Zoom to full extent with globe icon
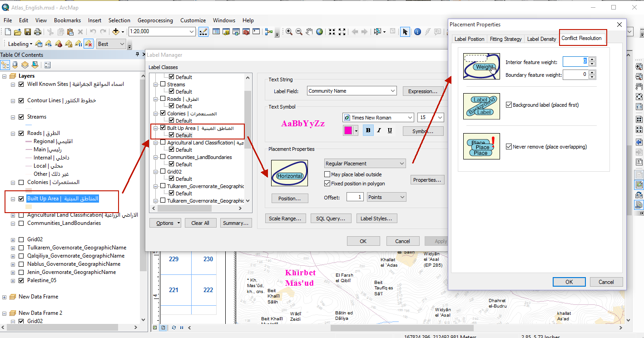Image resolution: width=644 pixels, height=338 pixels. 320,32
